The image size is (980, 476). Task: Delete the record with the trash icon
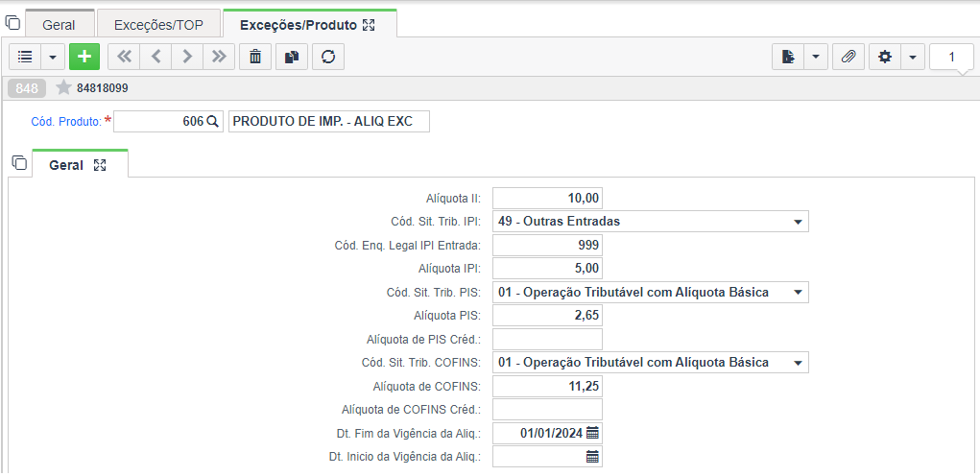pos(255,57)
